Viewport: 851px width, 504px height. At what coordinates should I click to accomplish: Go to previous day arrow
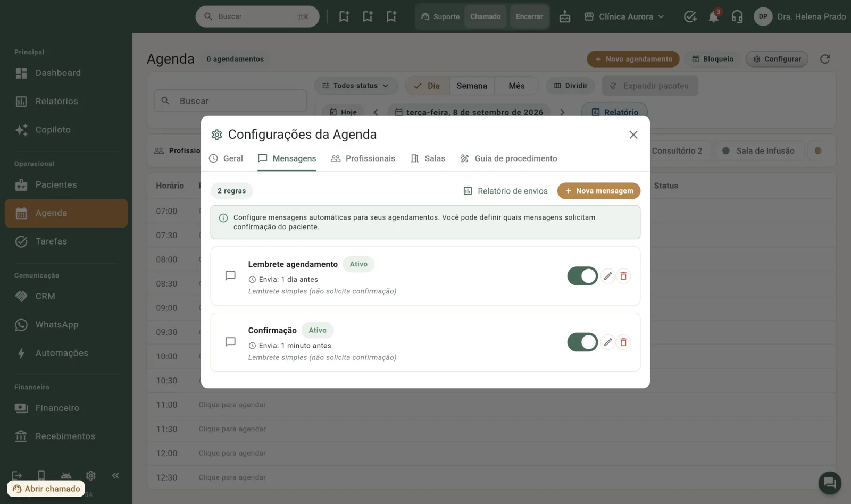pos(376,112)
